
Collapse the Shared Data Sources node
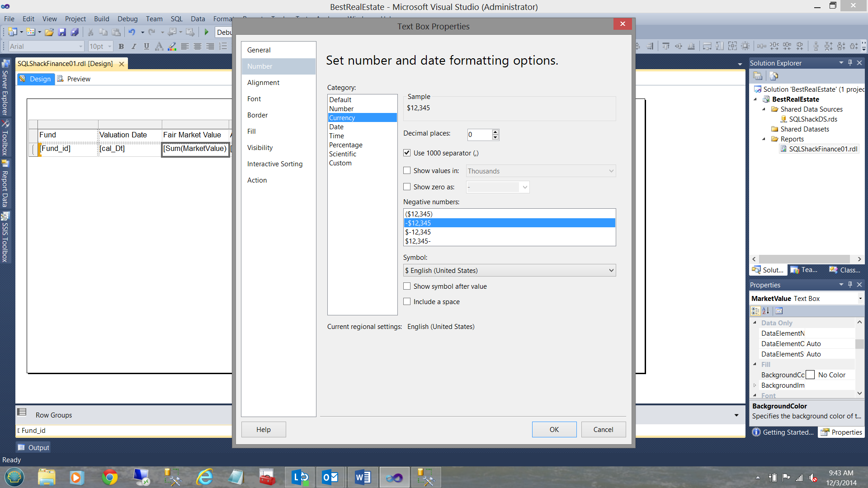tap(764, 109)
